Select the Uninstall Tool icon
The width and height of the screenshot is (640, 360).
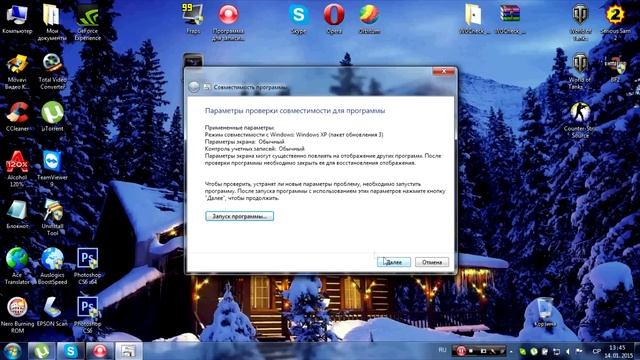(52, 217)
